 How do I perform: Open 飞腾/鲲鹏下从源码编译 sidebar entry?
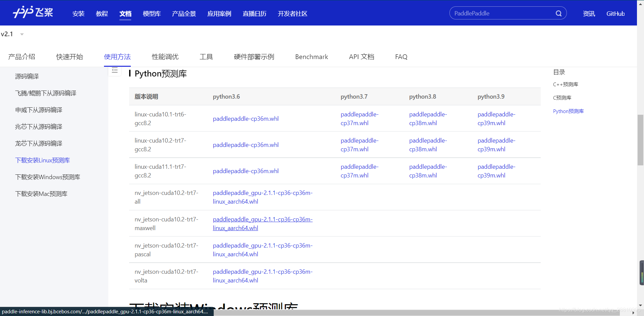point(46,93)
